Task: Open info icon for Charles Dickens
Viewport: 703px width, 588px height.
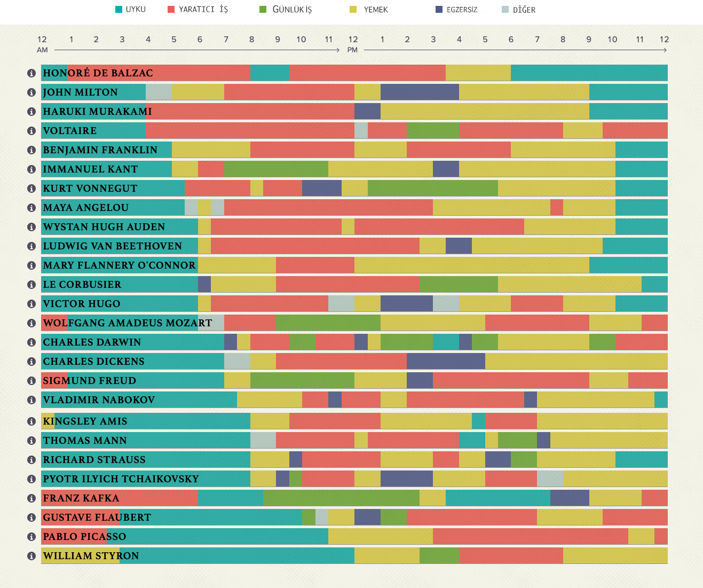Action: point(31,362)
